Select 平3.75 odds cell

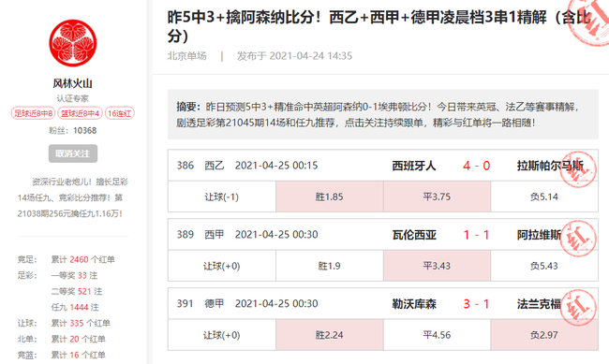(437, 197)
